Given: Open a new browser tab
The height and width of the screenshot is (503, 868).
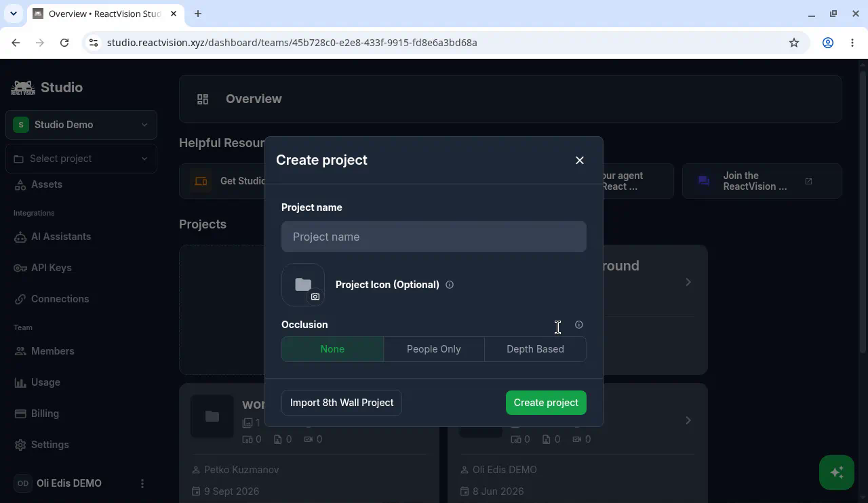Looking at the screenshot, I should pyautogui.click(x=198, y=14).
